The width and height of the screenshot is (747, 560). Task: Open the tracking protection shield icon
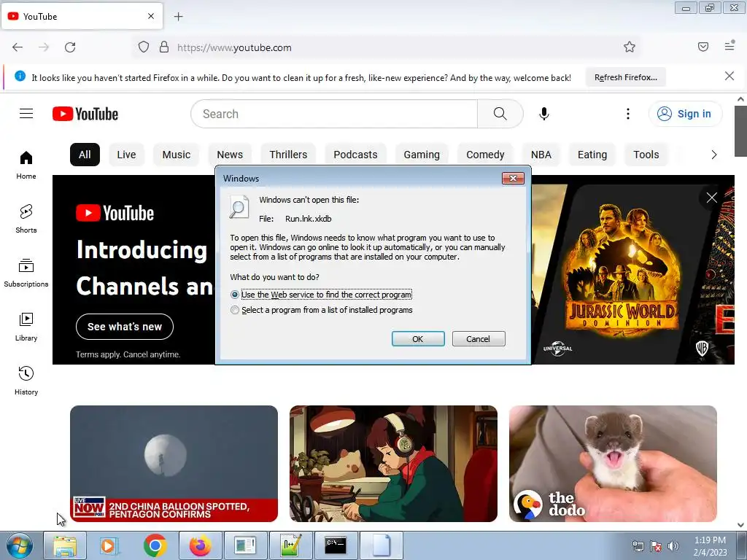(x=144, y=47)
